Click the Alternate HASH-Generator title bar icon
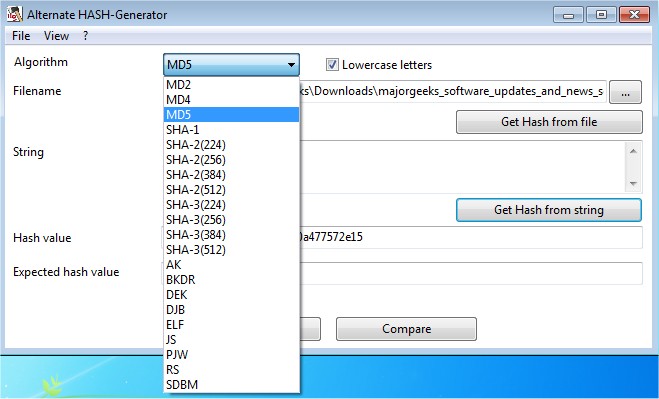This screenshot has height=399, width=659. 14,14
